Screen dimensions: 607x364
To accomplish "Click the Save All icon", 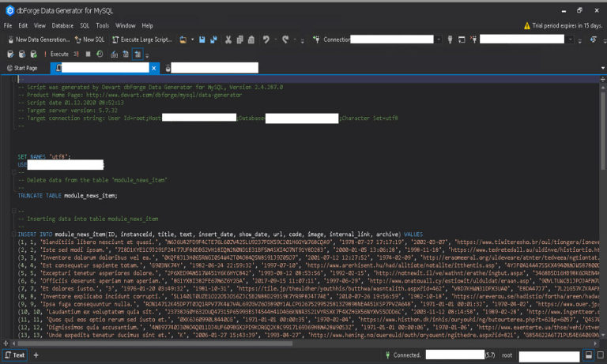I will pos(213,39).
